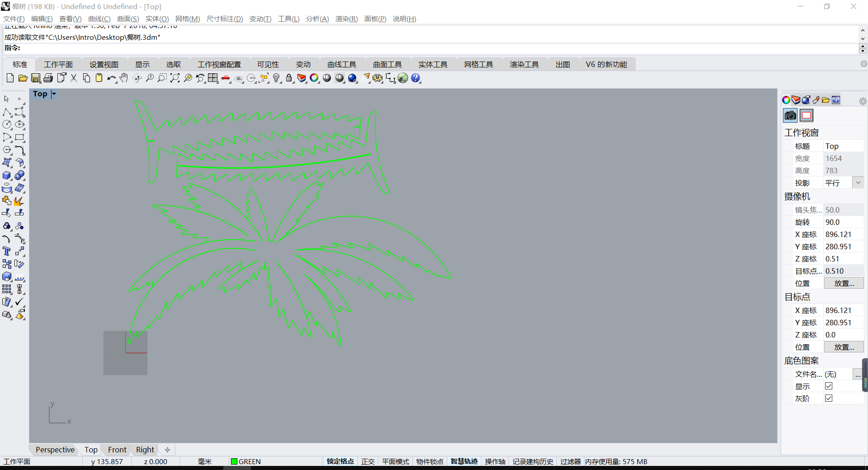Open the GREEN layer selector in status bar
Image resolution: width=868 pixels, height=470 pixels.
point(246,461)
